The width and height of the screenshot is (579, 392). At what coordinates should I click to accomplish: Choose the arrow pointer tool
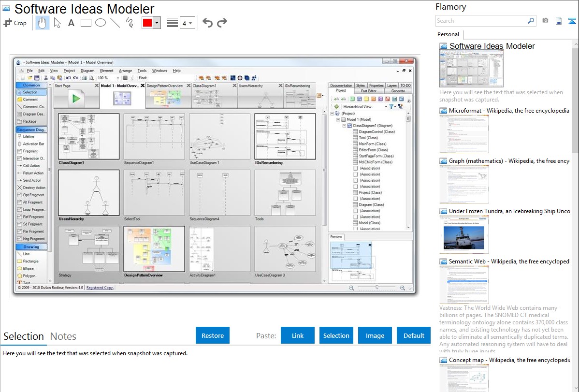57,23
